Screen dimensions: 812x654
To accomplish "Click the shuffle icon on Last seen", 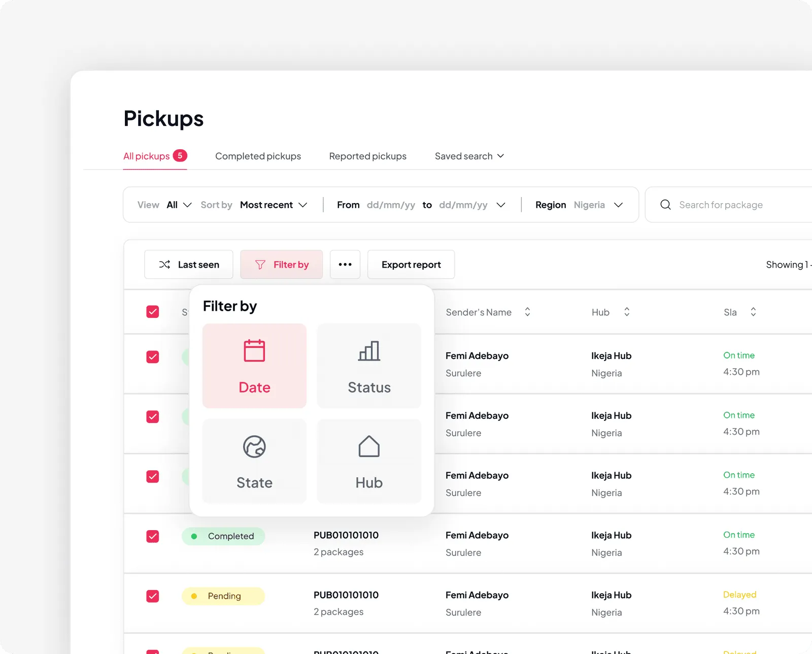I will click(x=164, y=265).
